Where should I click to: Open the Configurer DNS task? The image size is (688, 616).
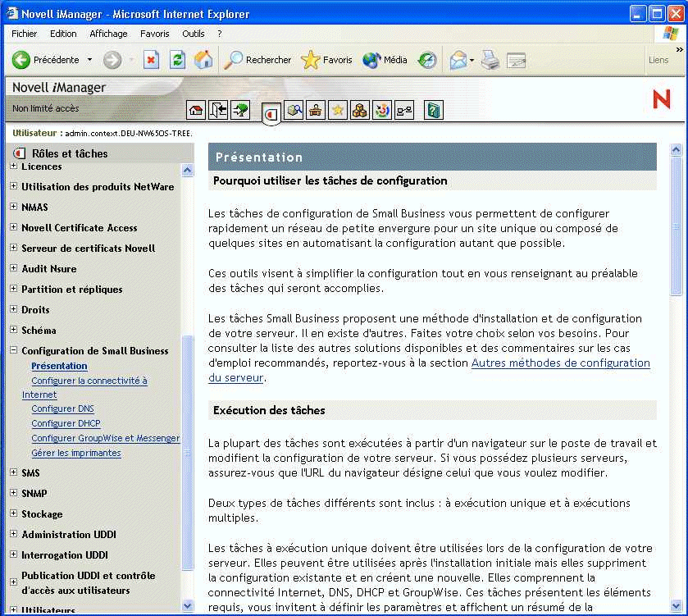(x=63, y=408)
